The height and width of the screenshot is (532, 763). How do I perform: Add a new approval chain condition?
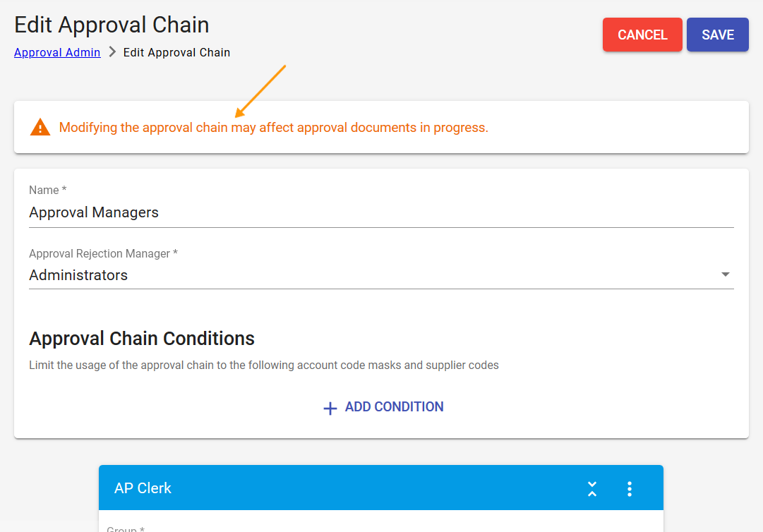click(382, 407)
